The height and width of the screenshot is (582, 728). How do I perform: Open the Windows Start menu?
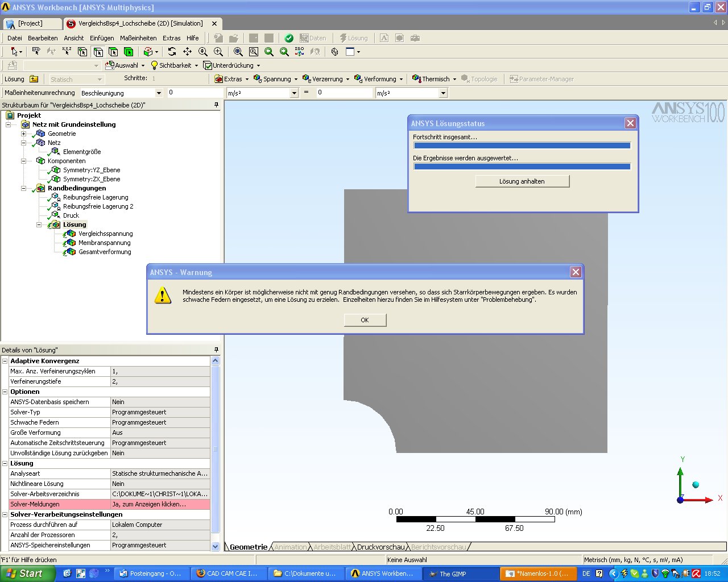27,573
